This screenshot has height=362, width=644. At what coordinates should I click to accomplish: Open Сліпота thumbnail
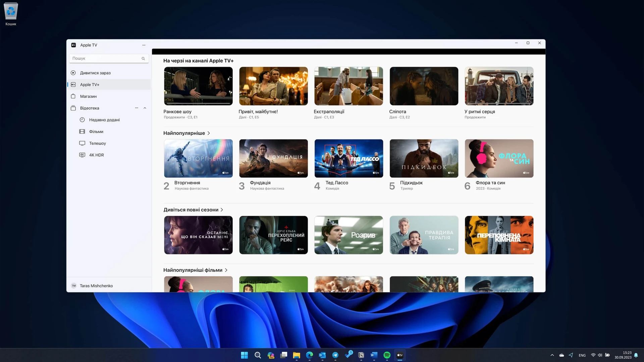pyautogui.click(x=424, y=86)
